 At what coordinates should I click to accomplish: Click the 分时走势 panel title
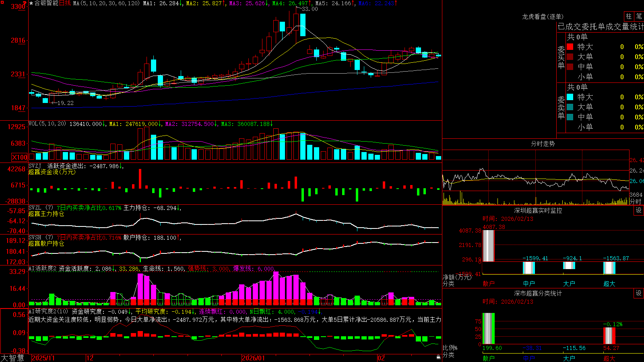(543, 144)
